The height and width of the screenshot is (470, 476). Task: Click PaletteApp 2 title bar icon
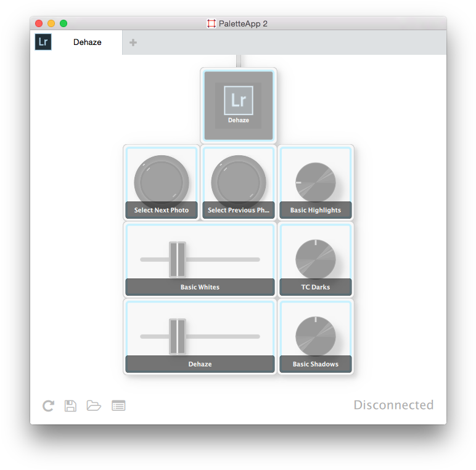(x=211, y=23)
